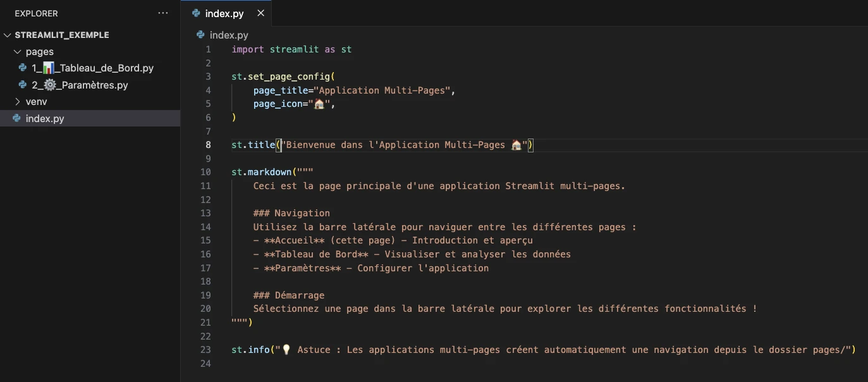Click Python file icon beside 1_Tableau_de_Bord.py

click(22, 68)
